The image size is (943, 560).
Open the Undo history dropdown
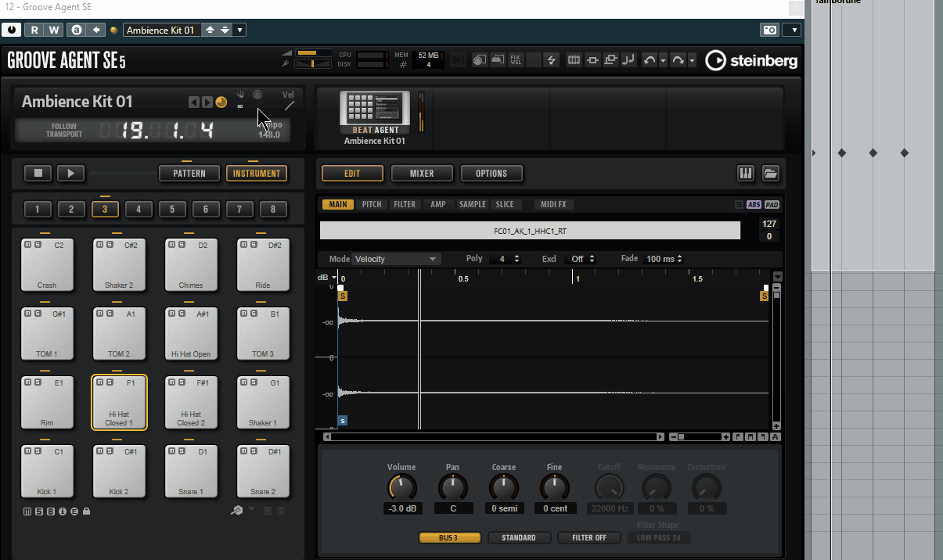click(x=664, y=60)
